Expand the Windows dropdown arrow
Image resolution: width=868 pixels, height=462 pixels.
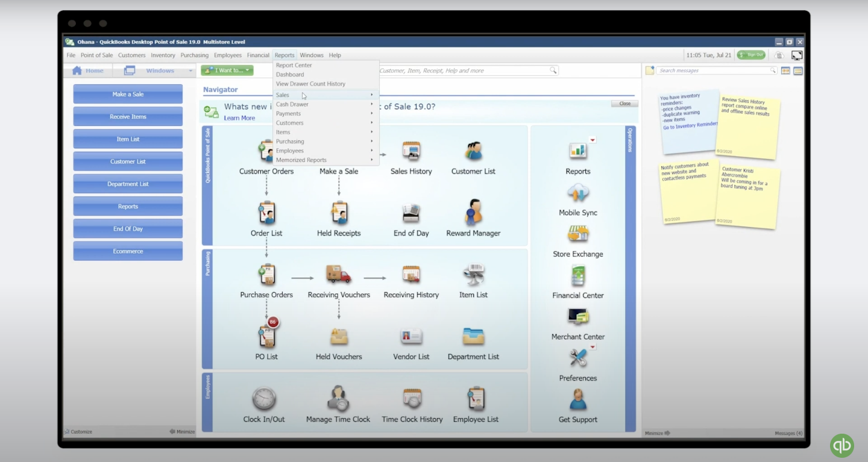point(190,71)
